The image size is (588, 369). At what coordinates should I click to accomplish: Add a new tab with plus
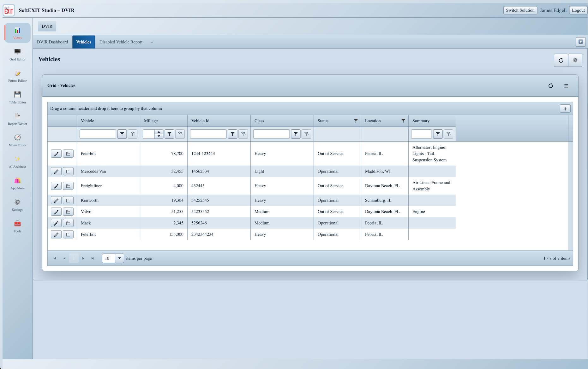pos(152,42)
